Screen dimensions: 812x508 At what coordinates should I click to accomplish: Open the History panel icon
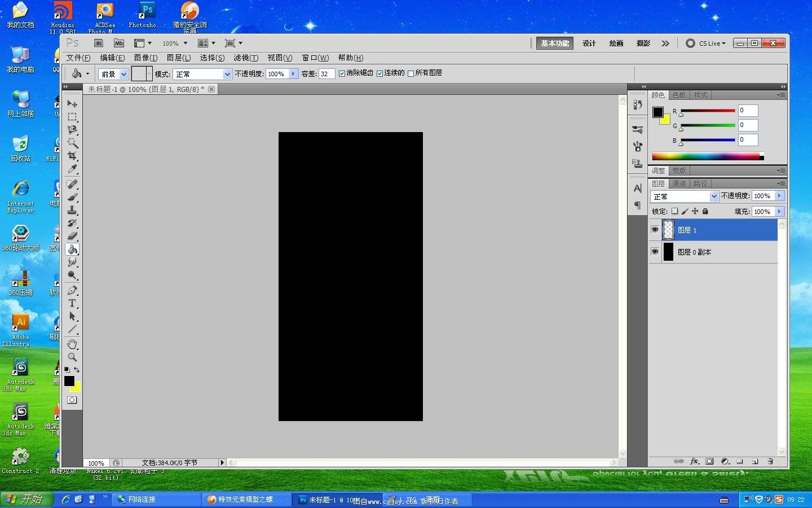[637, 104]
